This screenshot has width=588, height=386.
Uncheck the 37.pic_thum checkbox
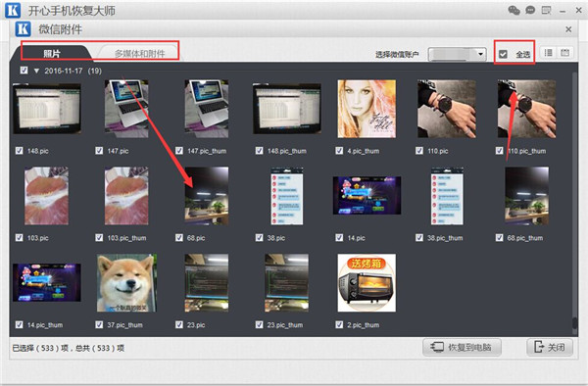coord(99,324)
